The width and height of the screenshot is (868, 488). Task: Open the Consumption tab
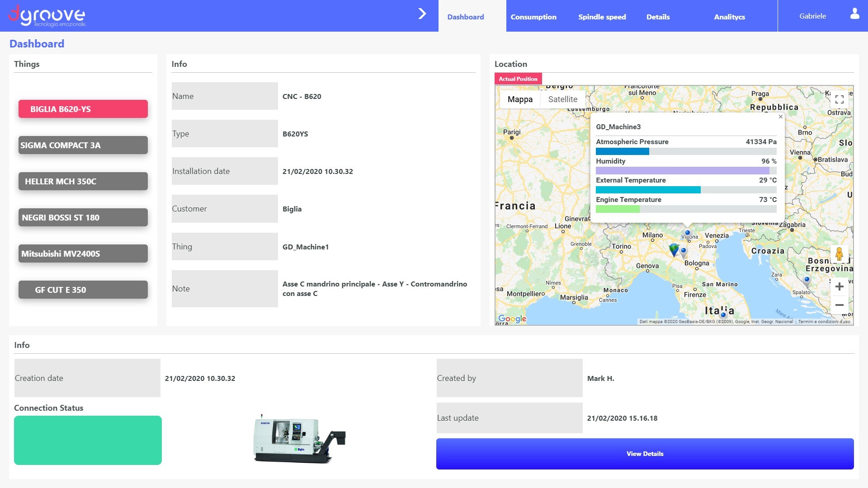tap(533, 17)
